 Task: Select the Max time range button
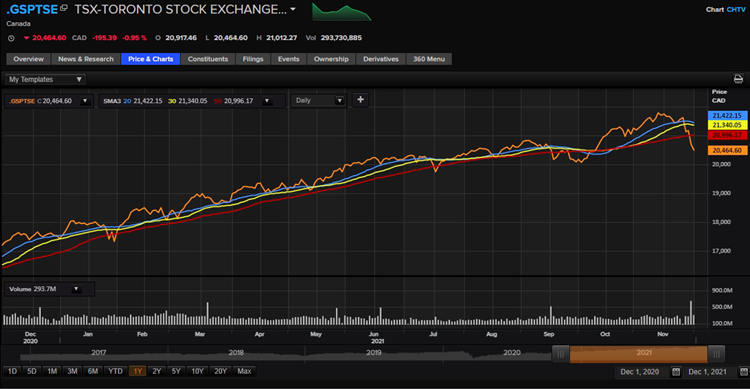coord(244,371)
